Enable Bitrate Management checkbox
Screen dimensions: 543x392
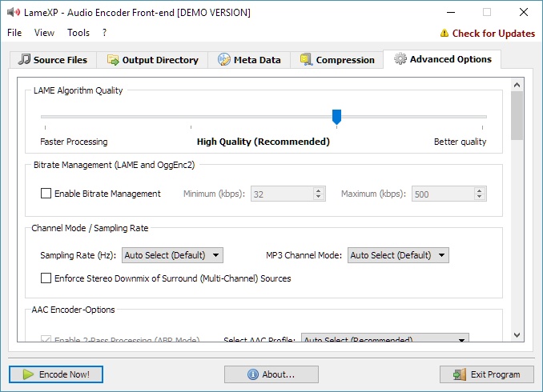tap(46, 193)
